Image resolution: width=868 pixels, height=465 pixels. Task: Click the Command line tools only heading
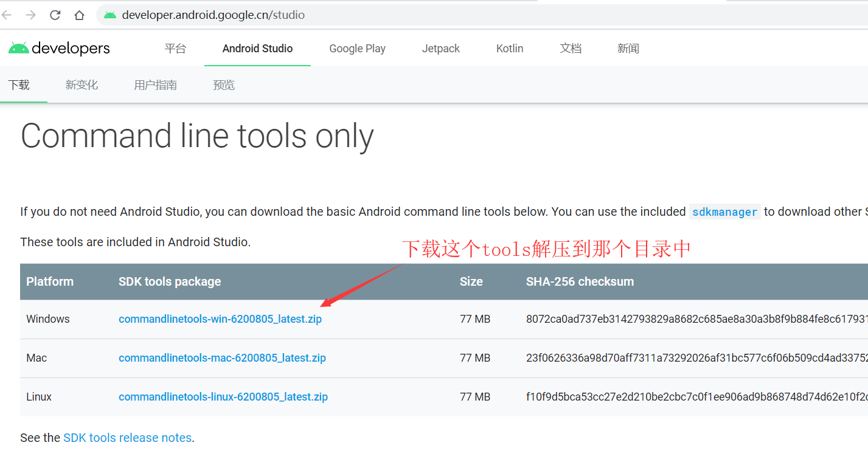coord(197,136)
